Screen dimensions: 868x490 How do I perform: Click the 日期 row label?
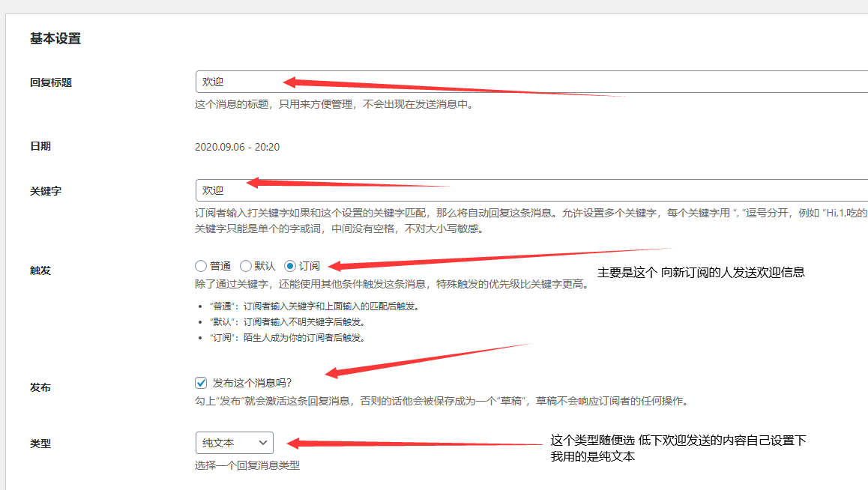pos(40,147)
